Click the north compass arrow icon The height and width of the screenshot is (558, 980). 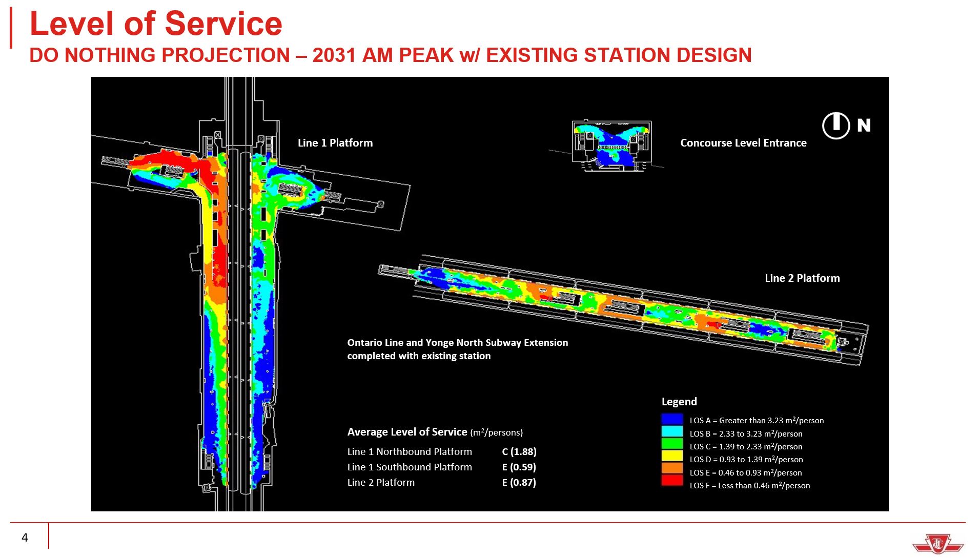click(x=836, y=126)
